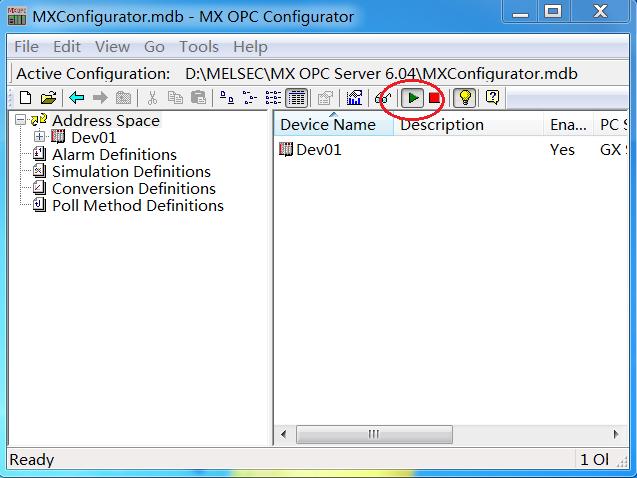Create a new configuration file
This screenshot has height=478, width=637.
click(26, 98)
